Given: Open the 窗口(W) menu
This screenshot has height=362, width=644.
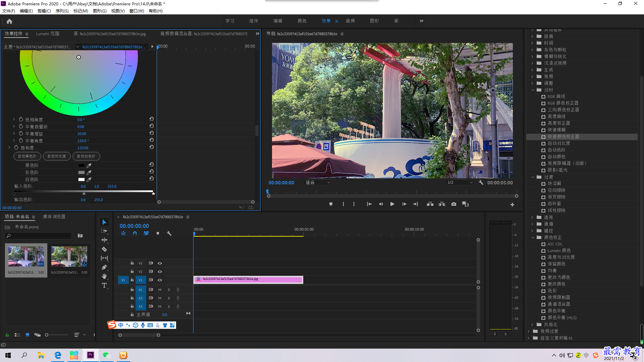Looking at the screenshot, I should click(x=137, y=11).
